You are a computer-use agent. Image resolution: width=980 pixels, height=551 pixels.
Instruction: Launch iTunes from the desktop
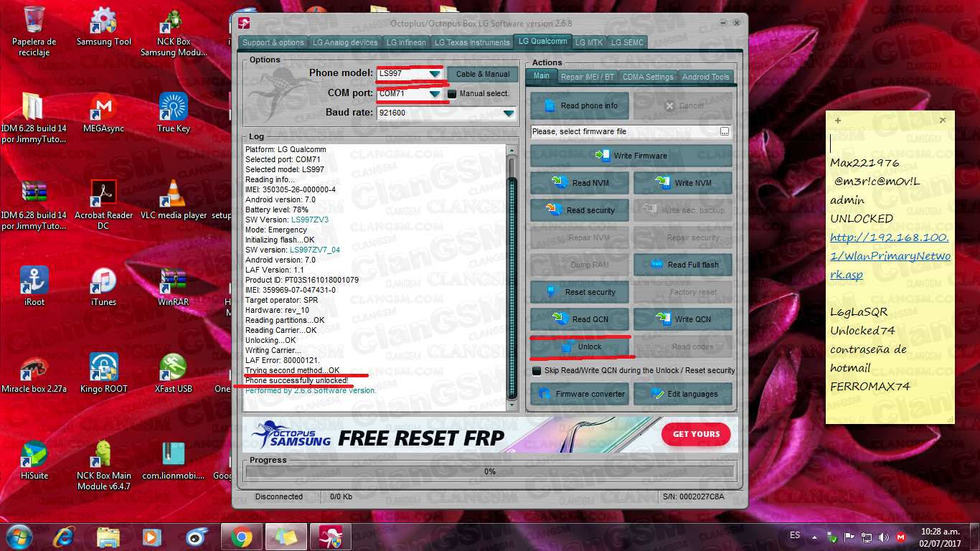(103, 286)
